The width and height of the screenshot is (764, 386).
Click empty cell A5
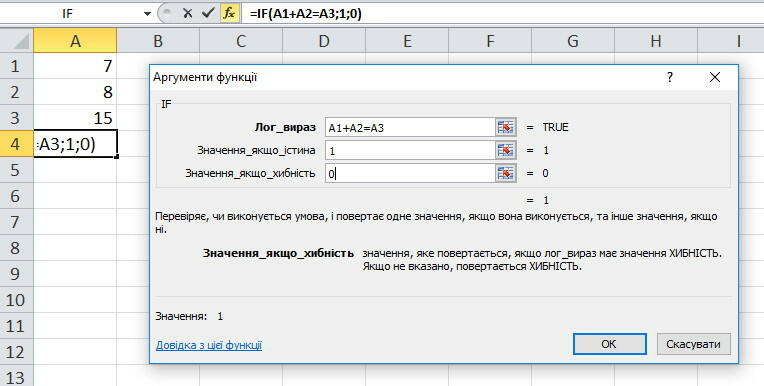pyautogui.click(x=75, y=170)
